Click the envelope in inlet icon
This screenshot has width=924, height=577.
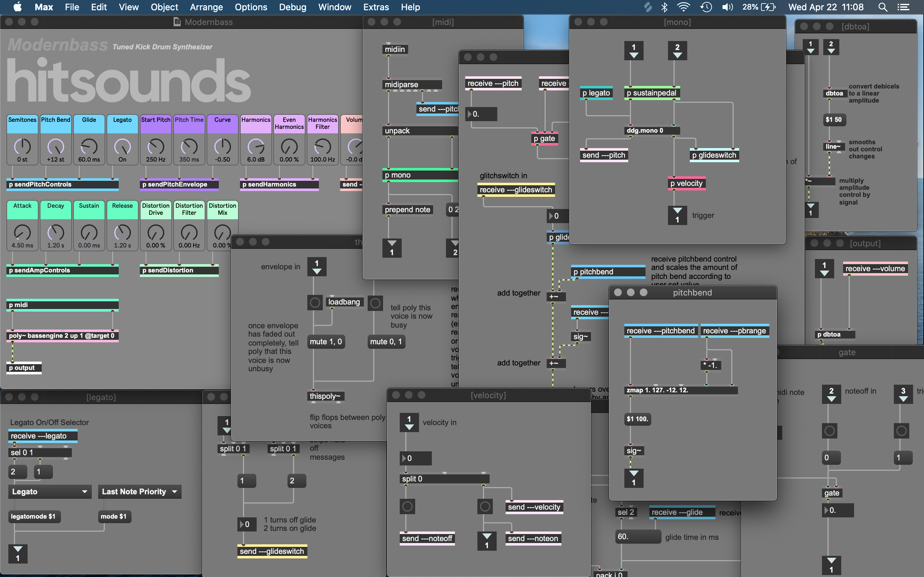point(317,267)
